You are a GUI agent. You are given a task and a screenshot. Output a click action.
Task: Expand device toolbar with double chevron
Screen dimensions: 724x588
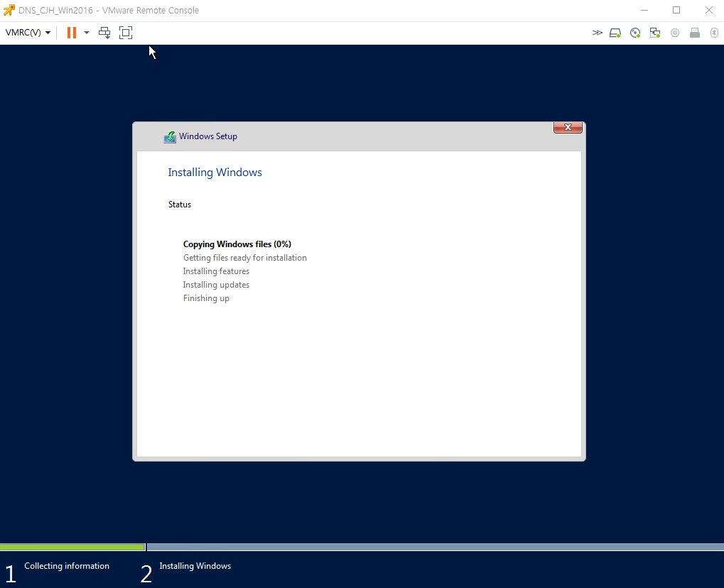[597, 33]
